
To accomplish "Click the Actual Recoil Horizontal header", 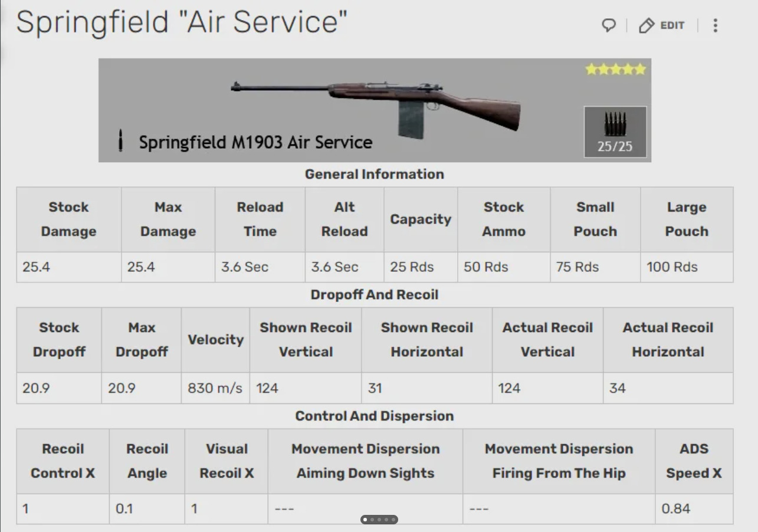I will coord(668,340).
